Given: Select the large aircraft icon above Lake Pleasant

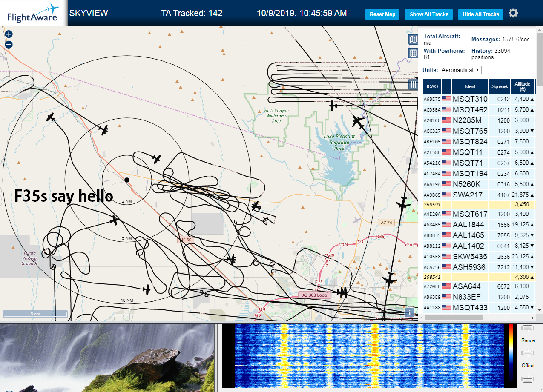Looking at the screenshot, I should tap(358, 122).
